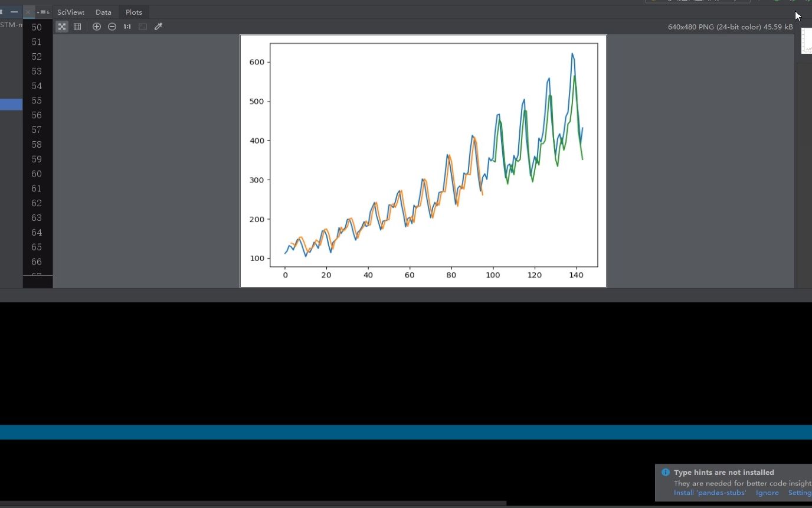Screen dimensions: 812x508
Task: Click the 'Install pandas-stubs' link
Action: pyautogui.click(x=710, y=493)
